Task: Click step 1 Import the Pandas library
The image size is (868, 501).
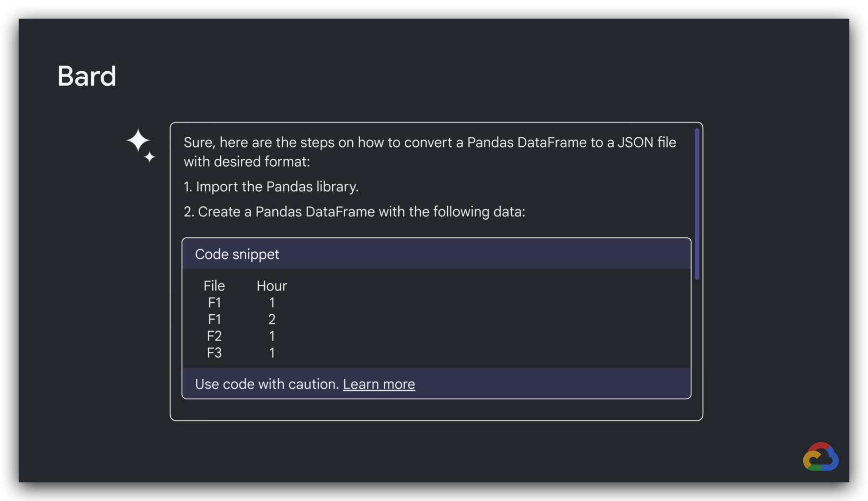Action: click(x=271, y=187)
